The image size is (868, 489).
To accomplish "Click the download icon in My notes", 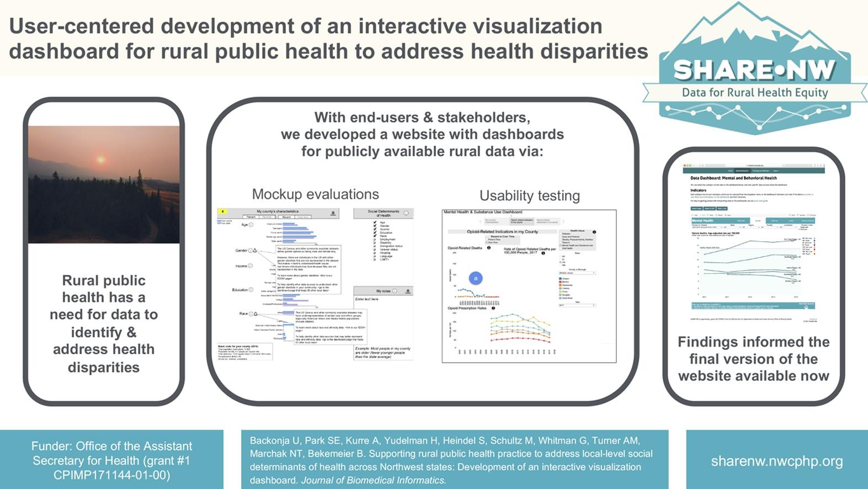I will tap(408, 291).
